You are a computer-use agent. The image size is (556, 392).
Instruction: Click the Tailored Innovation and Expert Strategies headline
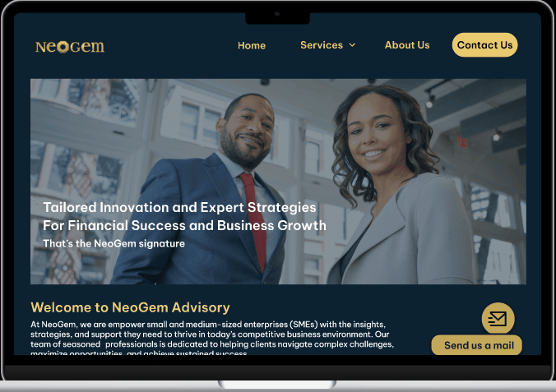coord(179,207)
